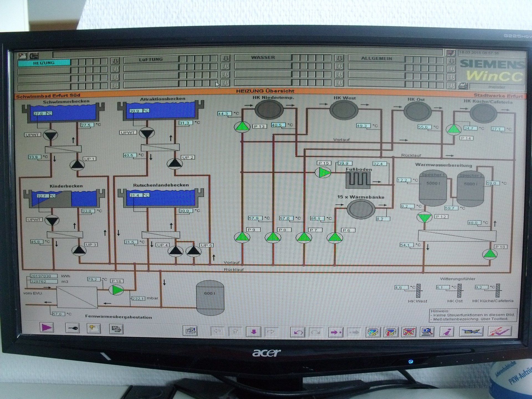Click the small icon left of the date
532x399 pixels.
451,53
